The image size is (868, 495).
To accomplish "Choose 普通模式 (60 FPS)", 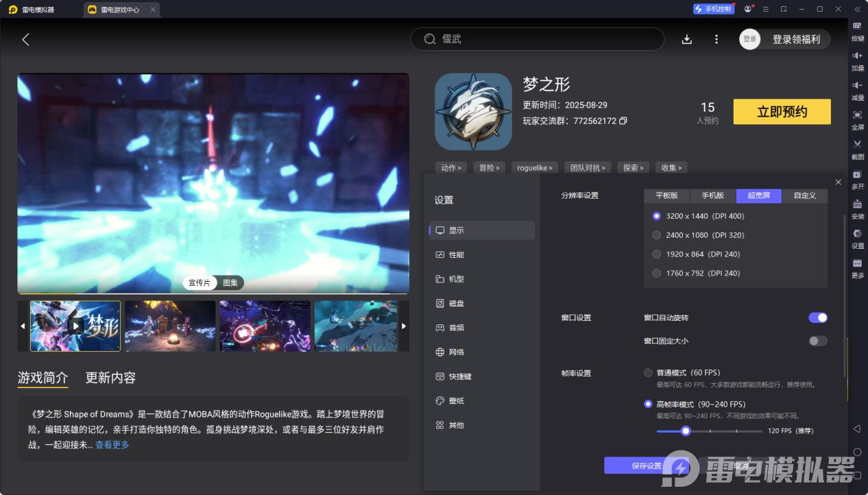I will point(648,373).
